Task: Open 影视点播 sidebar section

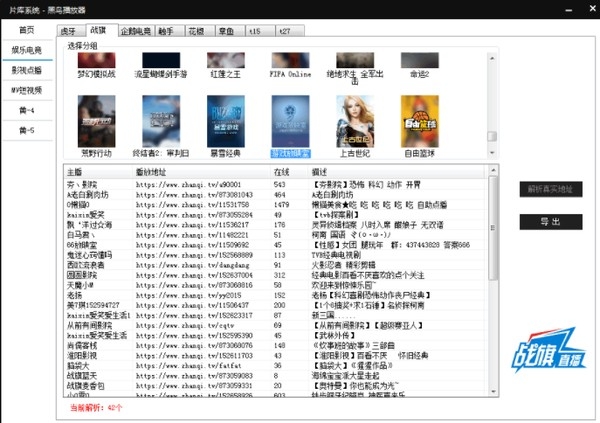Action: click(27, 70)
